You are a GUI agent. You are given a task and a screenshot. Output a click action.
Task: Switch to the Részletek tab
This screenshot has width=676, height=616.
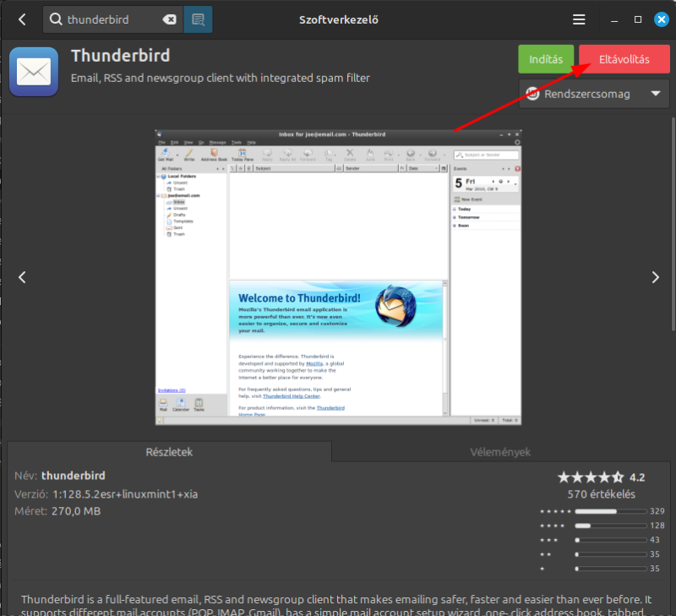pyautogui.click(x=169, y=452)
